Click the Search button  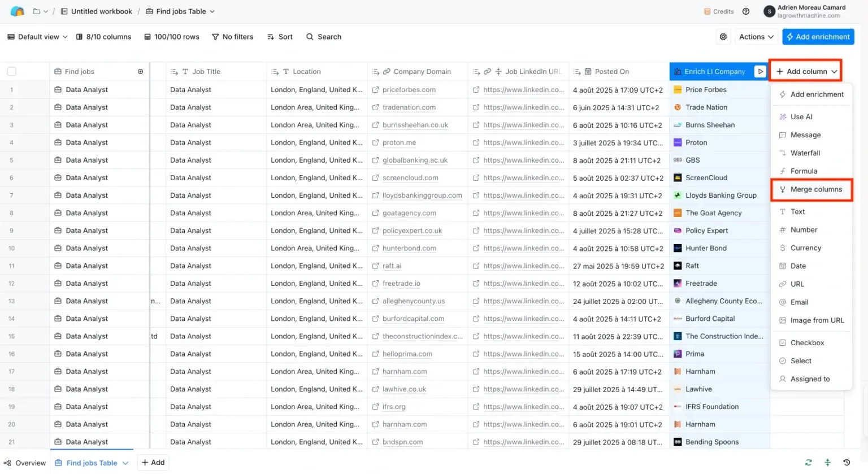click(x=324, y=37)
